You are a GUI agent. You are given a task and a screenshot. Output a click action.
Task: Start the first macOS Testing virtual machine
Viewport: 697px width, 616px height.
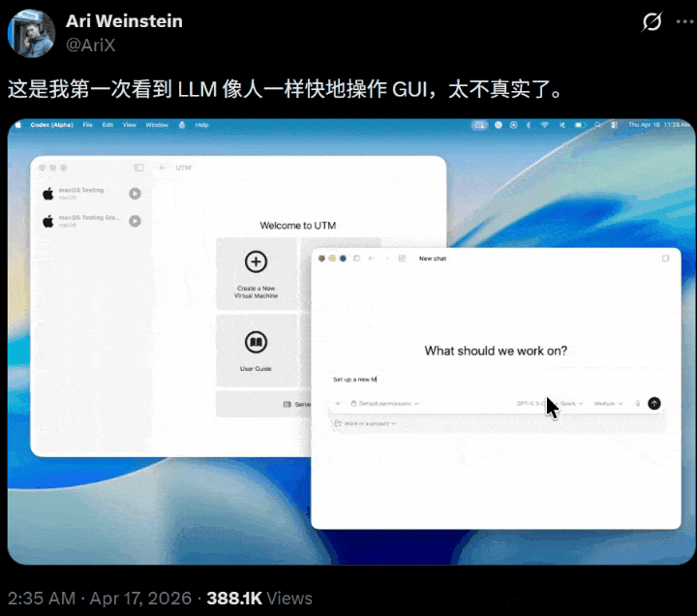coord(135,194)
